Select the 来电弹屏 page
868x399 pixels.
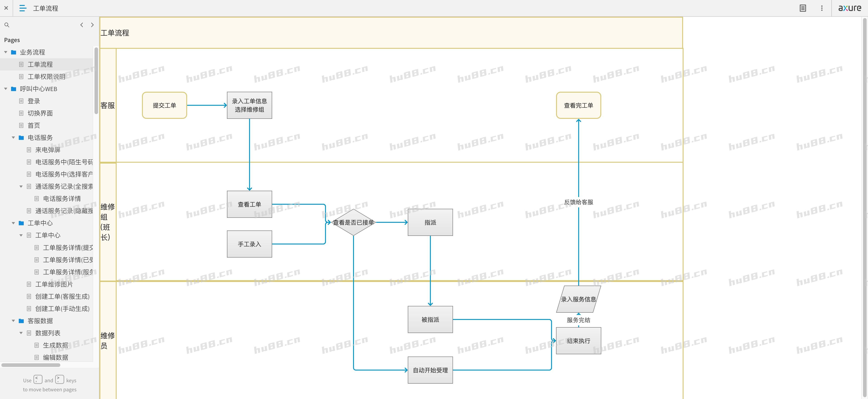pos(47,150)
